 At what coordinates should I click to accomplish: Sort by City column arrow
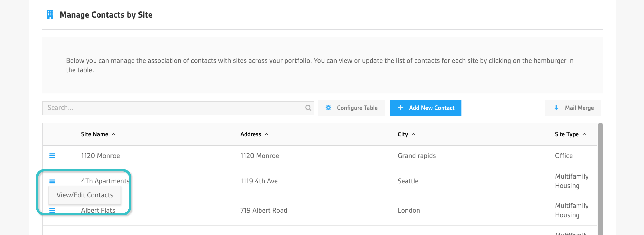[x=413, y=134]
